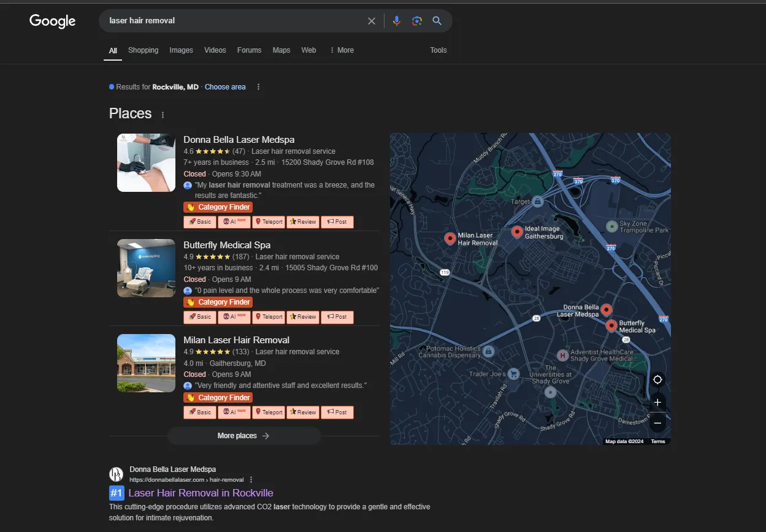The width and height of the screenshot is (766, 532).
Task: Click Basic button under Butterfly Medical Spa
Action: click(200, 317)
